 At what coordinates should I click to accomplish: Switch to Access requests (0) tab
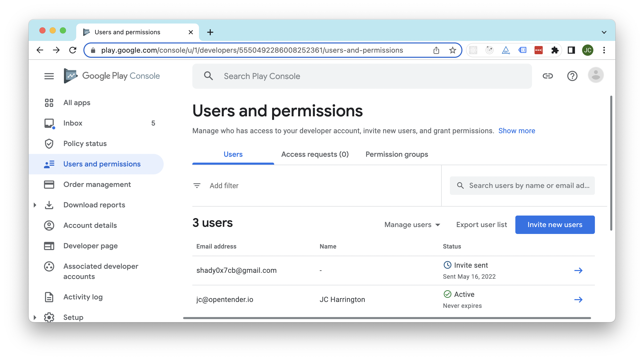pyautogui.click(x=315, y=154)
